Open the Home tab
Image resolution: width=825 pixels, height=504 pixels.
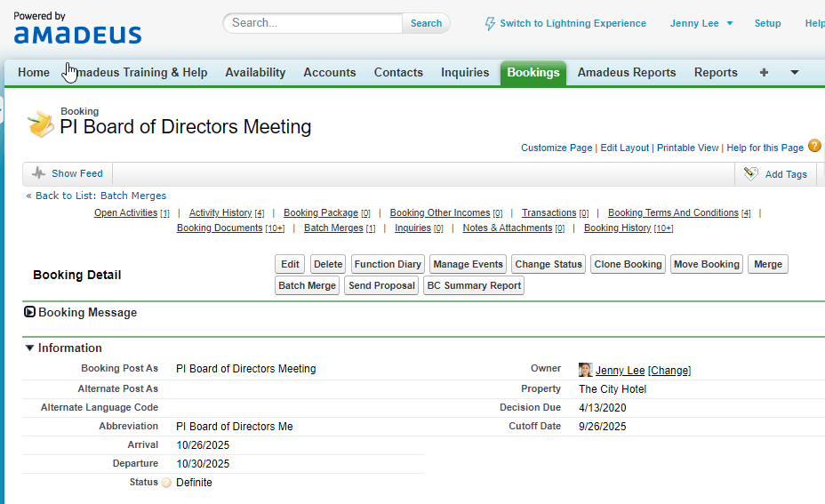click(x=34, y=73)
